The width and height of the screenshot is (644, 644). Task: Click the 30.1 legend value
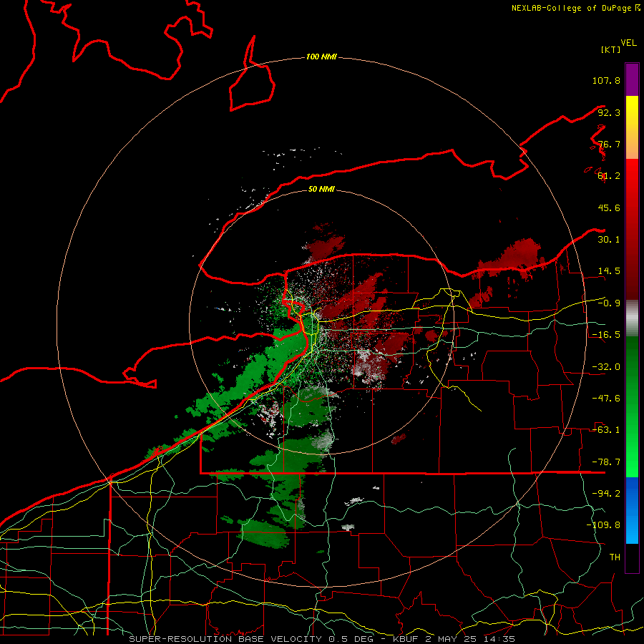609,240
